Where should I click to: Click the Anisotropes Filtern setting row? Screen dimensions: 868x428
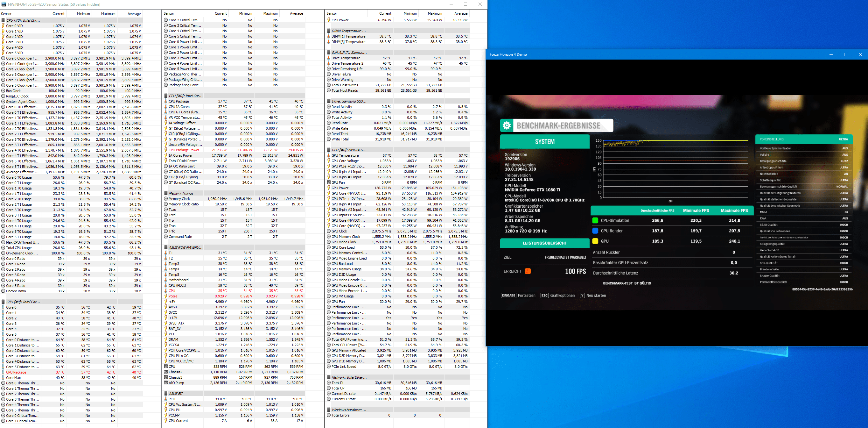(x=804, y=168)
